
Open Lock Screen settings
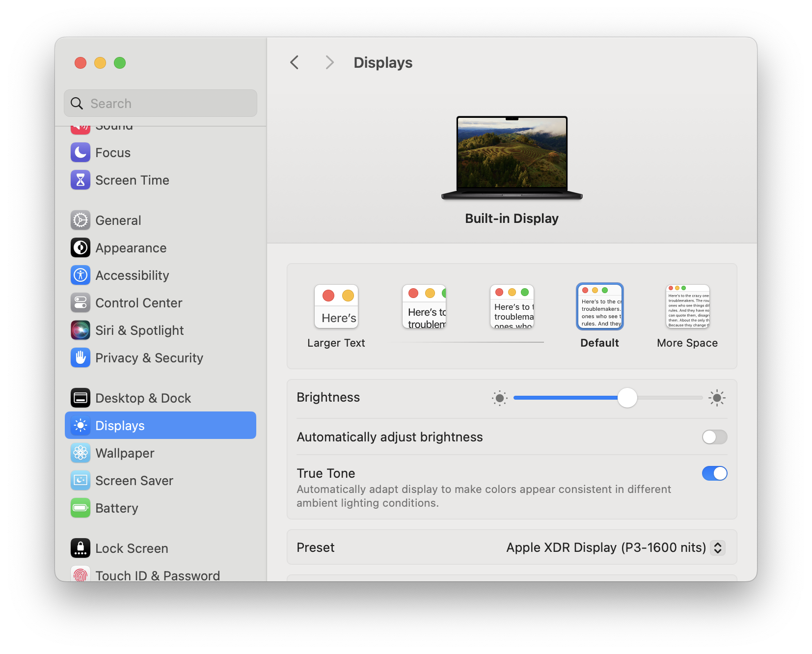pos(132,548)
